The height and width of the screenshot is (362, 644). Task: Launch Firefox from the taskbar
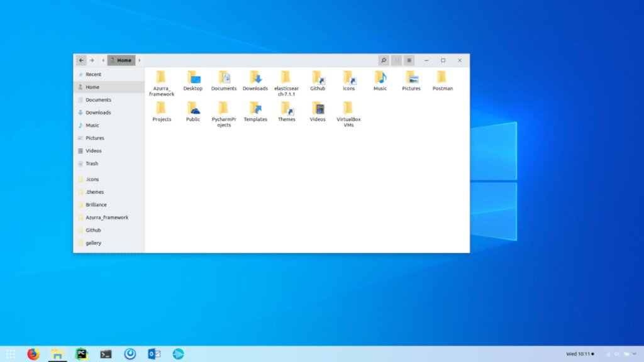[33, 354]
